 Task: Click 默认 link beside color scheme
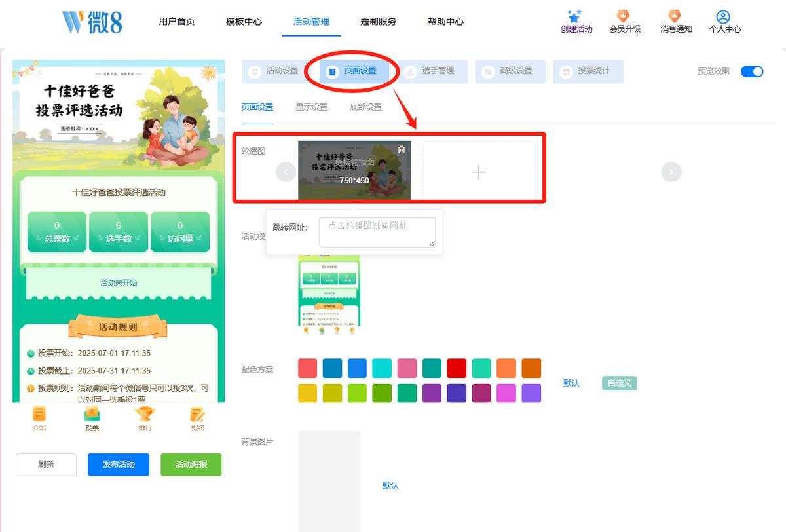coord(572,383)
